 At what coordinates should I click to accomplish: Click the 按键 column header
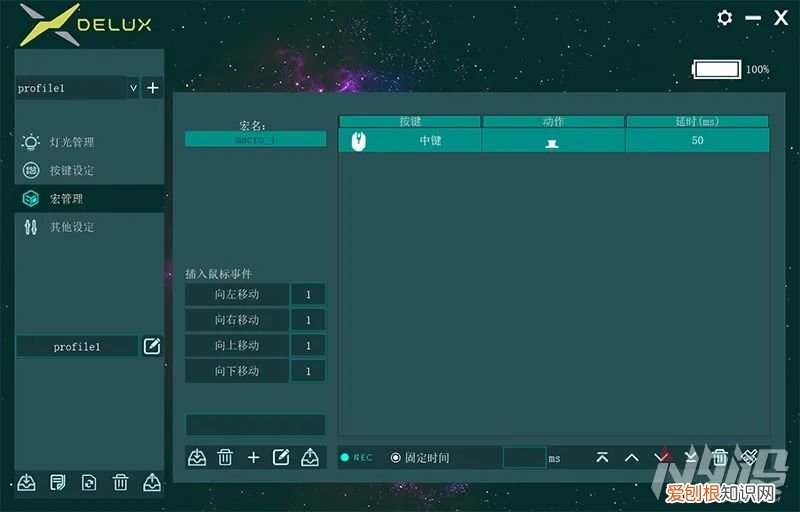point(410,121)
